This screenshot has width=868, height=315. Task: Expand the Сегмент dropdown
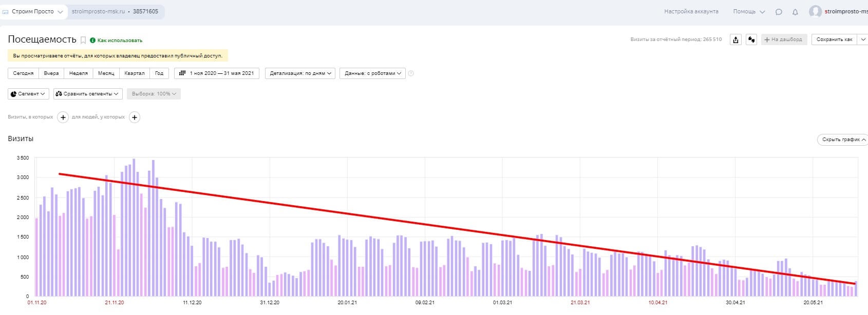[28, 94]
